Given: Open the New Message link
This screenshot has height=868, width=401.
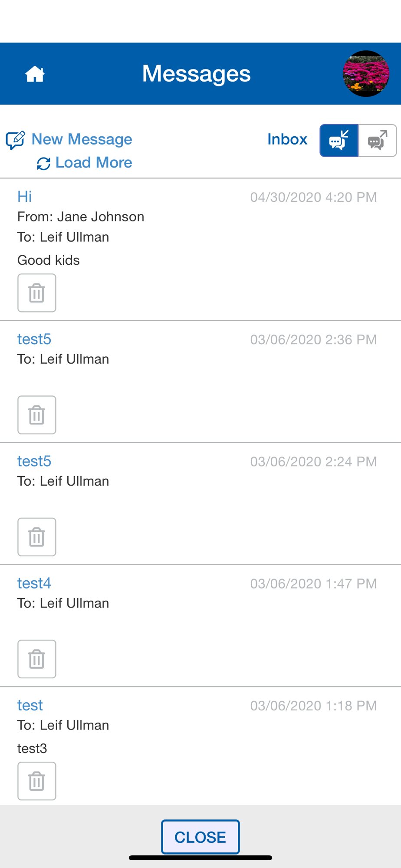Looking at the screenshot, I should [x=82, y=139].
